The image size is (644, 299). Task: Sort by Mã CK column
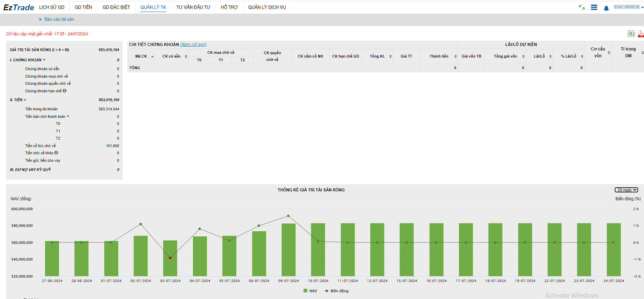[x=152, y=57]
